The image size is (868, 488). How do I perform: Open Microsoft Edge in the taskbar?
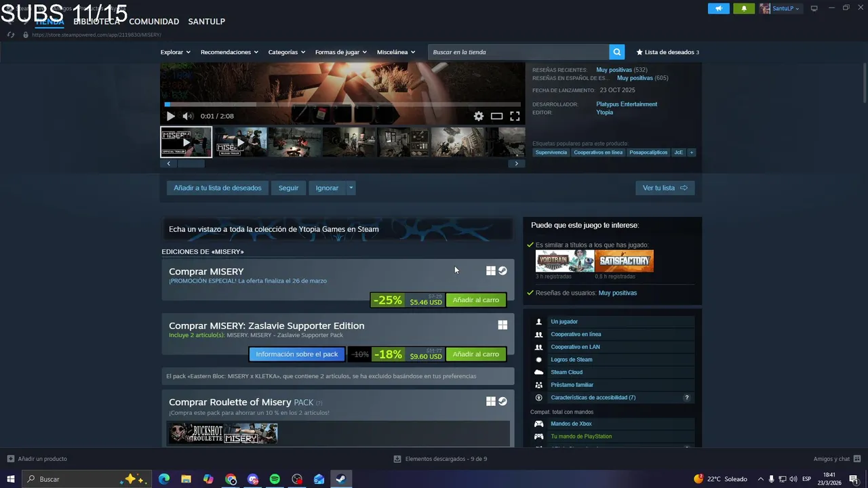click(x=164, y=479)
